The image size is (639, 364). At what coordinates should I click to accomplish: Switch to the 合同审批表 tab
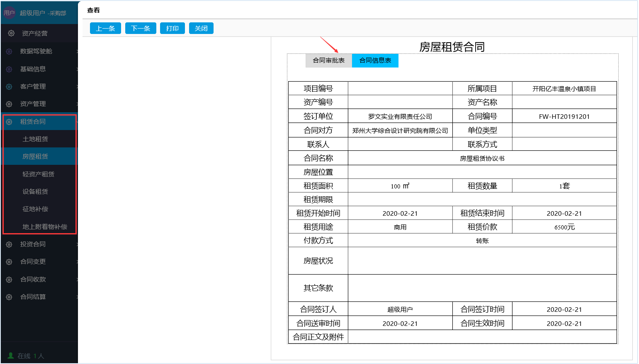[x=329, y=60]
